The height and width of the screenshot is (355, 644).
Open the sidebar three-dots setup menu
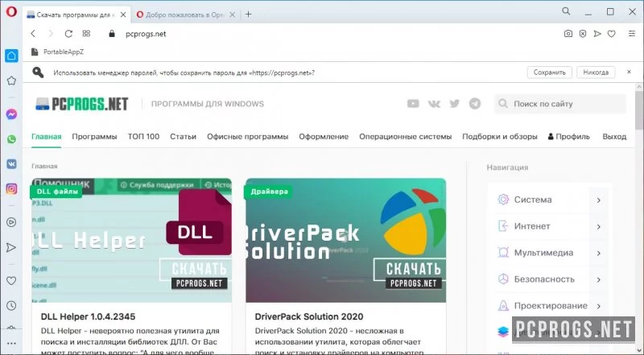[x=11, y=343]
